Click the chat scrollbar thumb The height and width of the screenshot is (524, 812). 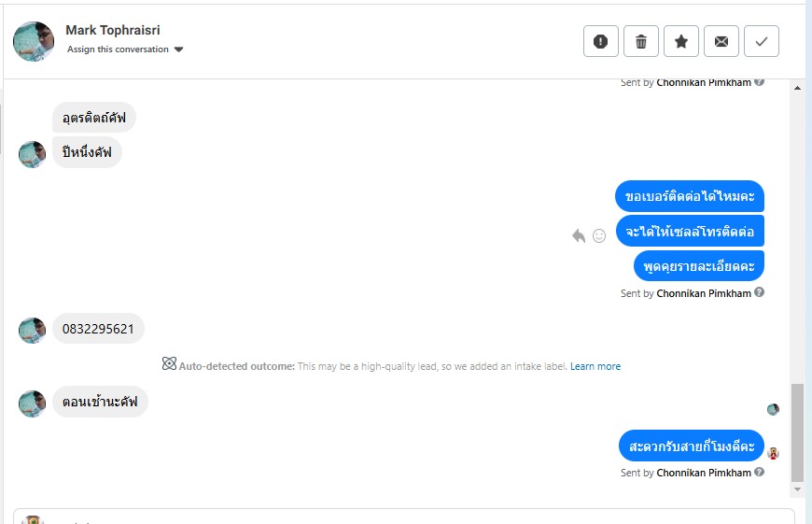click(x=796, y=430)
